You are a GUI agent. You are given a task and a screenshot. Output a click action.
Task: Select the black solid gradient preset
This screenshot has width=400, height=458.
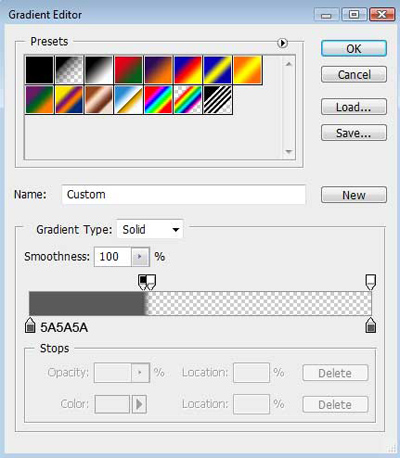[x=40, y=70]
